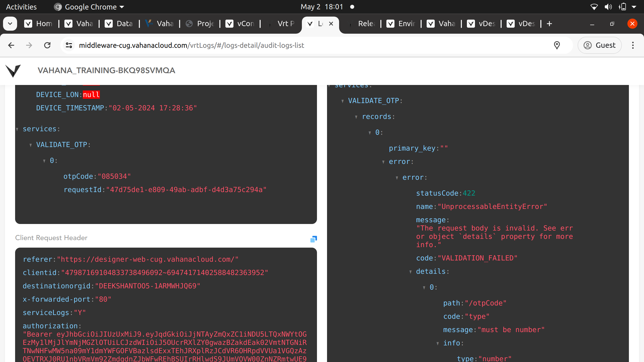This screenshot has height=362, width=644.
Task: Click the Vahana logo icon
Action: tap(13, 71)
